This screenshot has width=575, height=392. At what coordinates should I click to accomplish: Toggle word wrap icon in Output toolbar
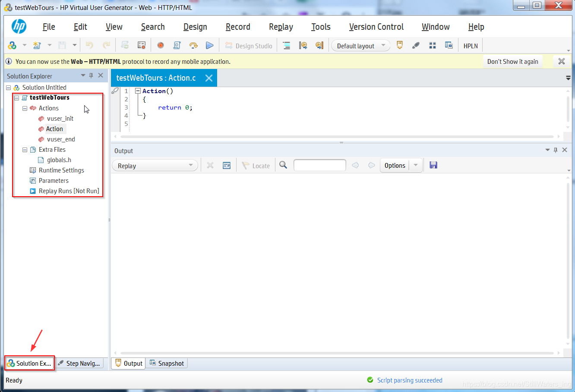pos(227,165)
